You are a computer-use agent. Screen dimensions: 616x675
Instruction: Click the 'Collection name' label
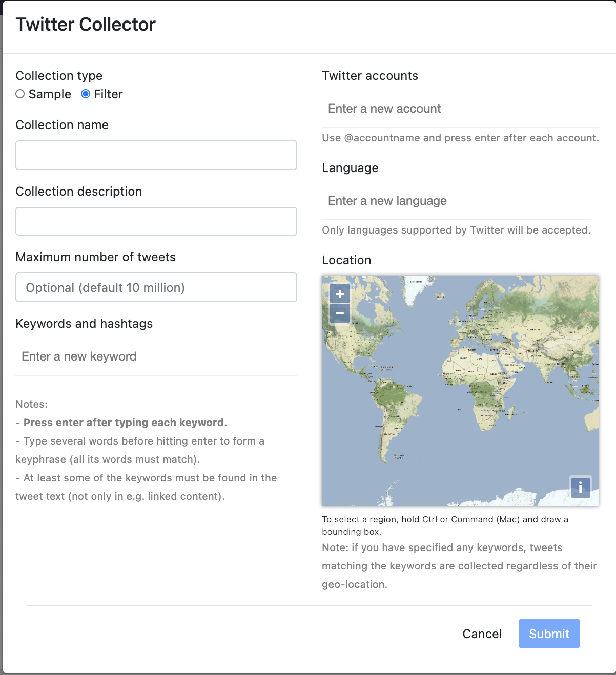click(x=62, y=125)
